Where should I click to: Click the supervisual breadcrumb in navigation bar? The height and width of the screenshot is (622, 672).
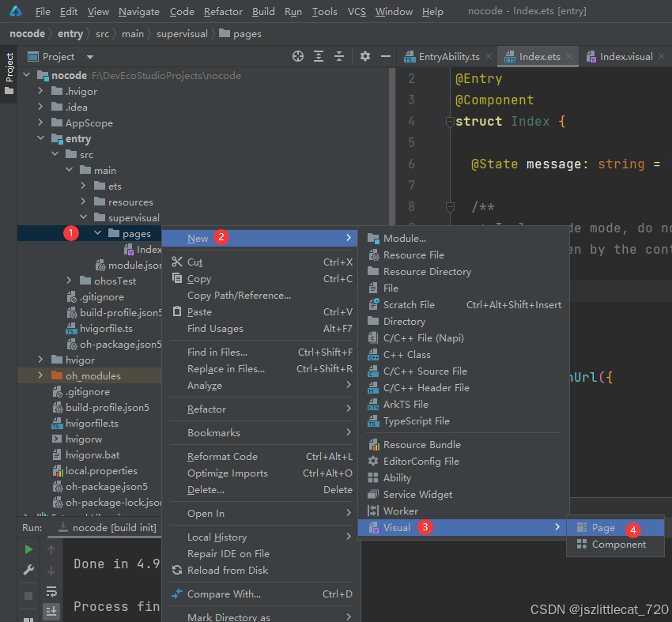182,34
